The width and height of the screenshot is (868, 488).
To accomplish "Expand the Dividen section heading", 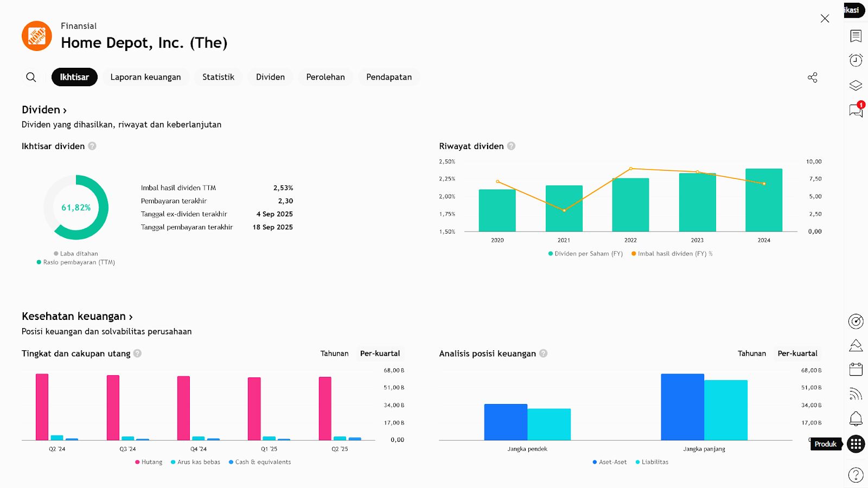I will [x=44, y=110].
